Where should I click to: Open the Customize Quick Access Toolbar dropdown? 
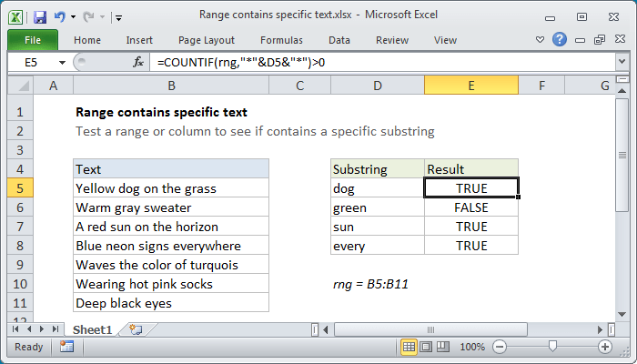point(118,17)
